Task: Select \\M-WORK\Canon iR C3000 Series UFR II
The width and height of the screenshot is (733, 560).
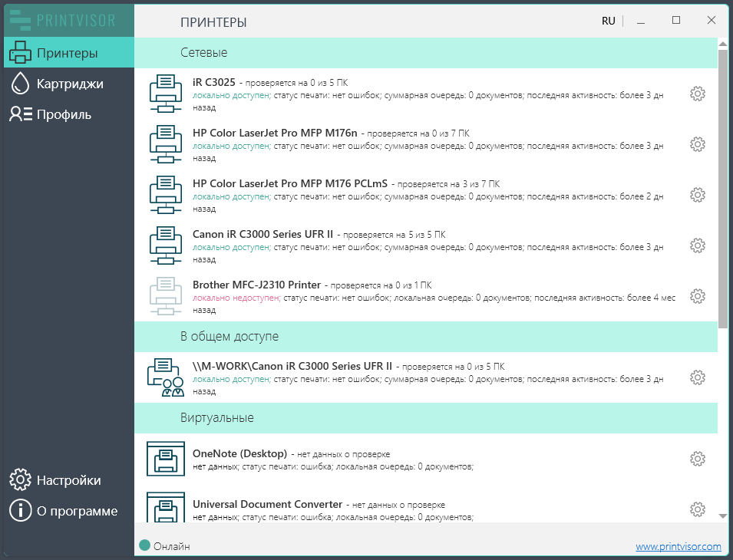Action: click(292, 366)
